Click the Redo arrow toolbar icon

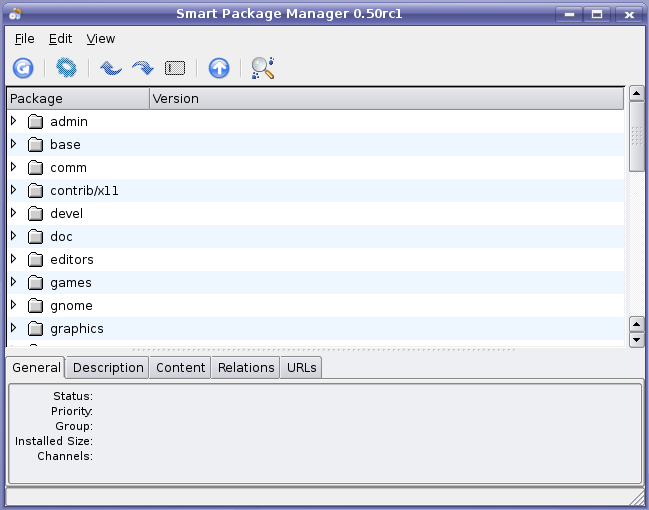[x=143, y=68]
